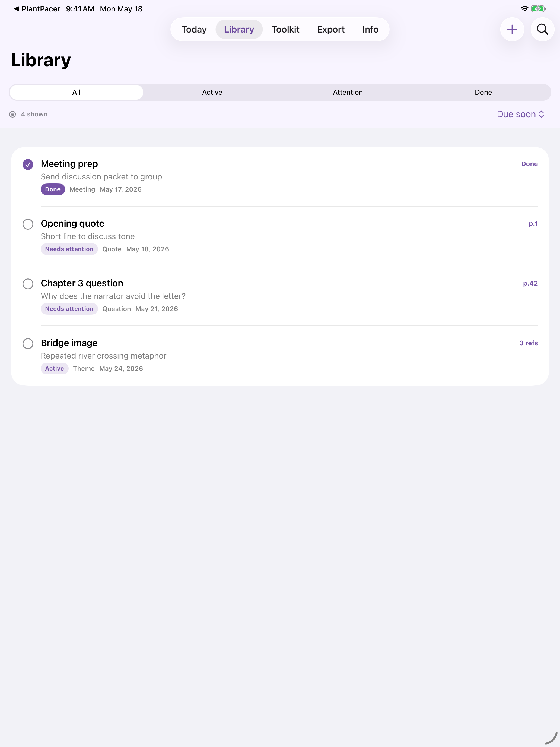Uncheck the Meeting prep completed checkmark
Image resolution: width=560 pixels, height=747 pixels.
(x=28, y=164)
